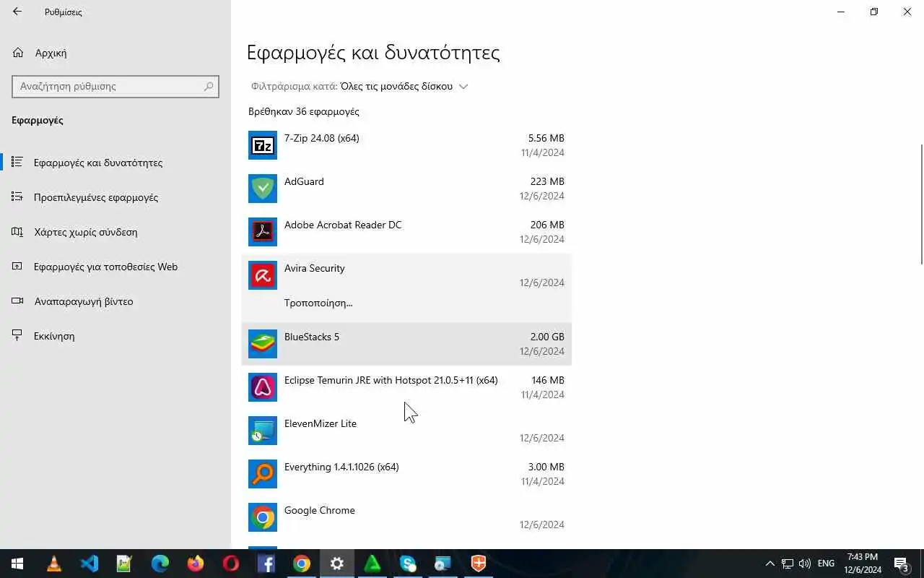
Task: Open Microsoft Edge from taskbar
Action: pos(160,564)
